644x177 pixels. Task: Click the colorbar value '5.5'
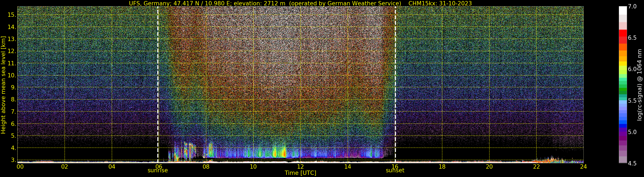(x=632, y=101)
